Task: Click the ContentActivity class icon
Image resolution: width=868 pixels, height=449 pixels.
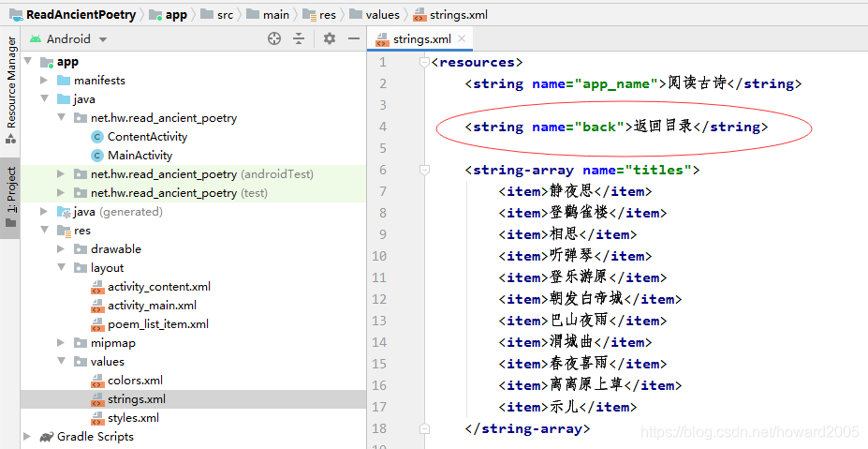Action: tap(96, 137)
